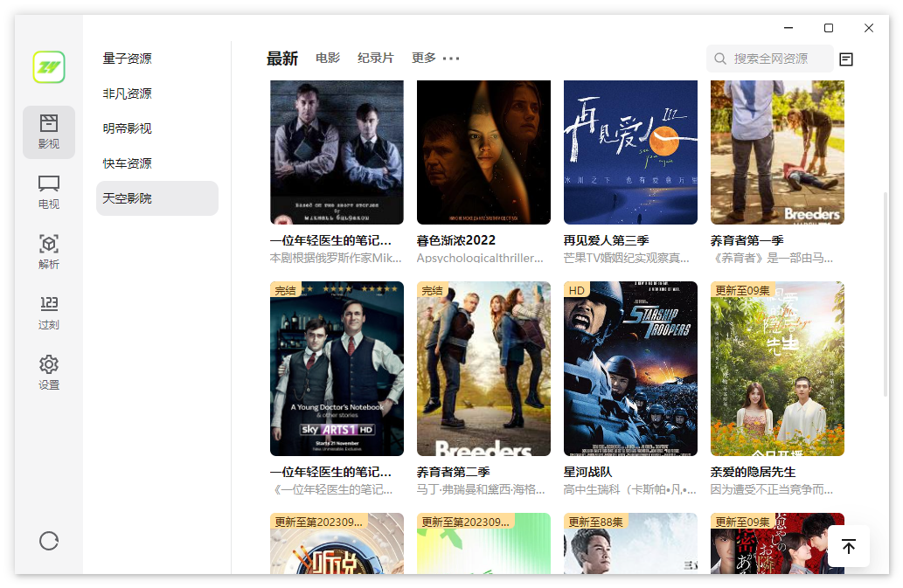The width and height of the screenshot is (903, 588).
Task: Select the 影视 (video) sidebar icon
Action: 48,132
